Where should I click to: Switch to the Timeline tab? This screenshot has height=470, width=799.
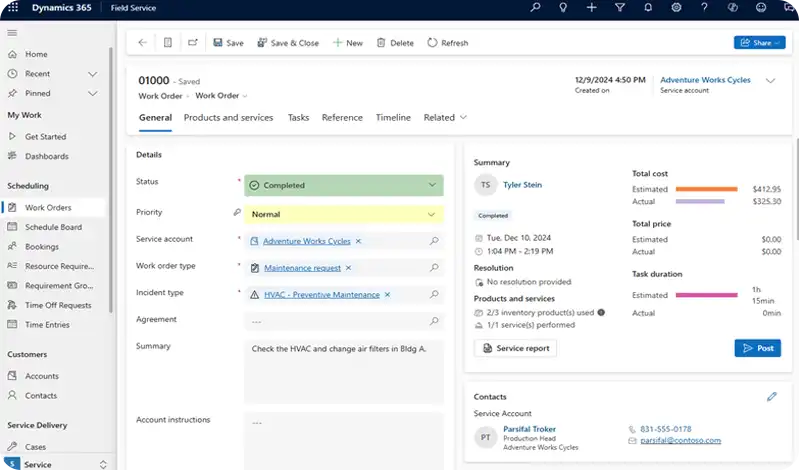(393, 117)
